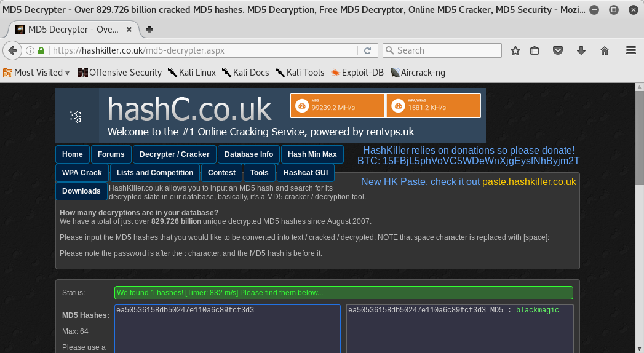Open Exploit-DB bookmark

tap(357, 73)
